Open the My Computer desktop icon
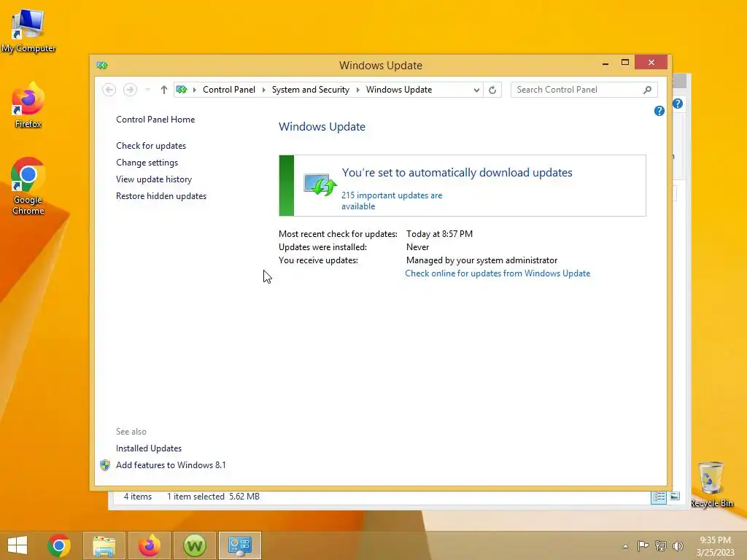Screen dimensions: 747x560 point(28,30)
